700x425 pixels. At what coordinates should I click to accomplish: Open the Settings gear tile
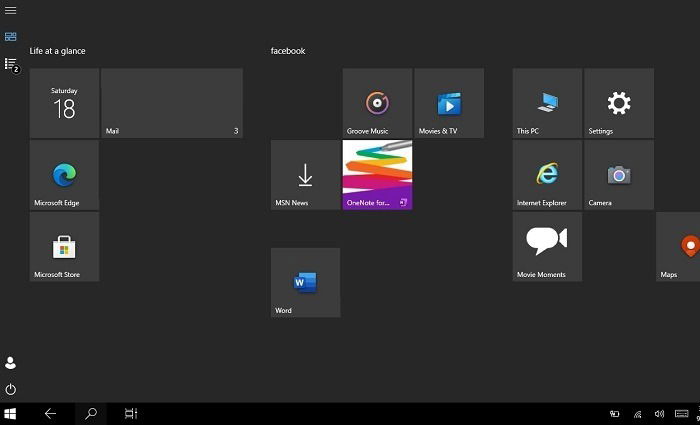pyautogui.click(x=619, y=103)
